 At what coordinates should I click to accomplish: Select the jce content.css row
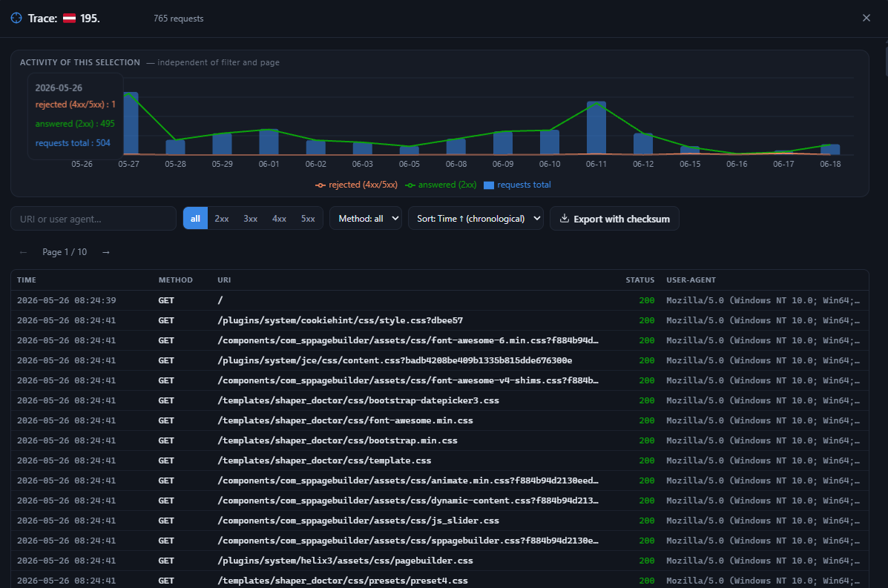pos(439,360)
